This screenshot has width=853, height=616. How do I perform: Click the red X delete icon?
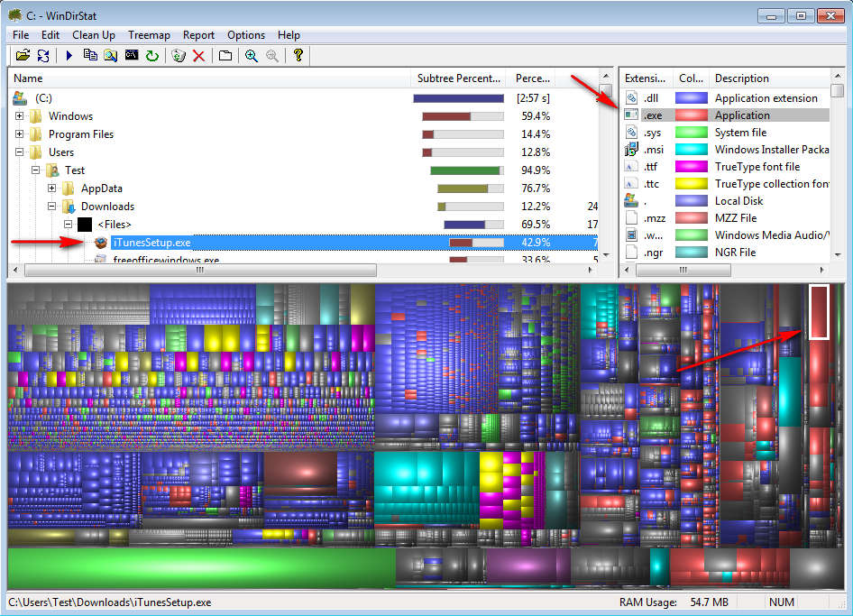pos(199,56)
